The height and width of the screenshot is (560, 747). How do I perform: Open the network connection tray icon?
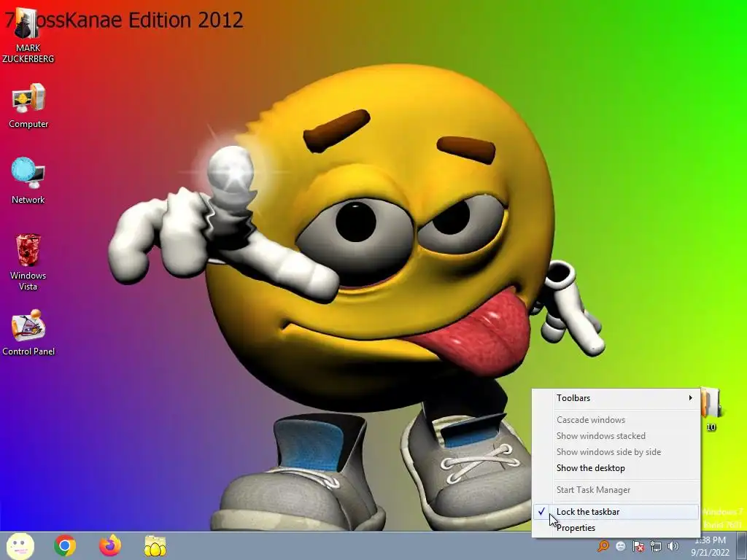(656, 546)
